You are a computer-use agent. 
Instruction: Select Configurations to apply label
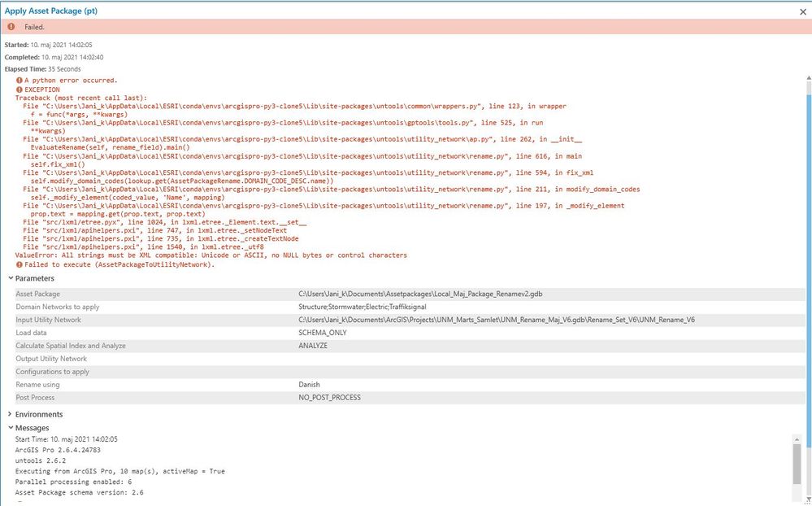pos(52,372)
